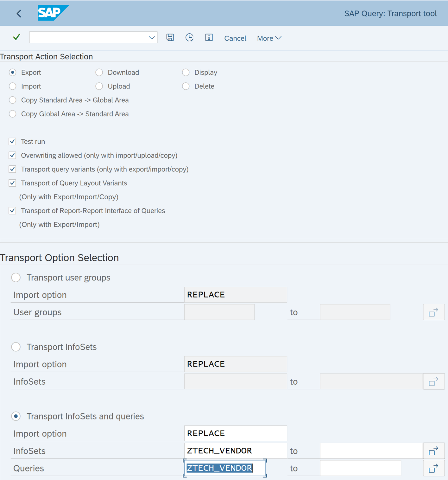Disable Transport query variants checkbox

(x=13, y=169)
